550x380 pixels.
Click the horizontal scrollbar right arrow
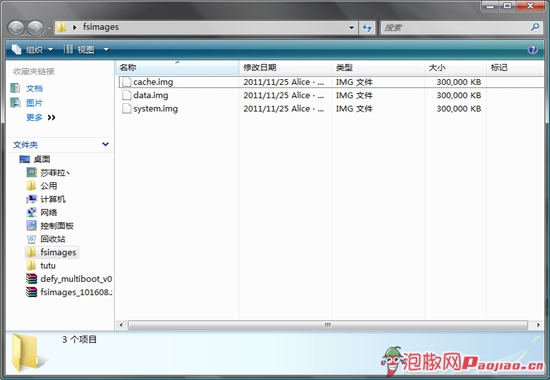point(538,325)
